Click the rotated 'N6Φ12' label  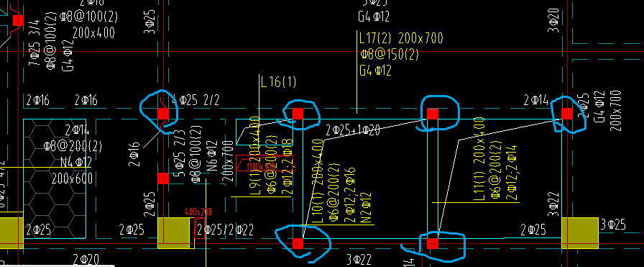point(211,156)
